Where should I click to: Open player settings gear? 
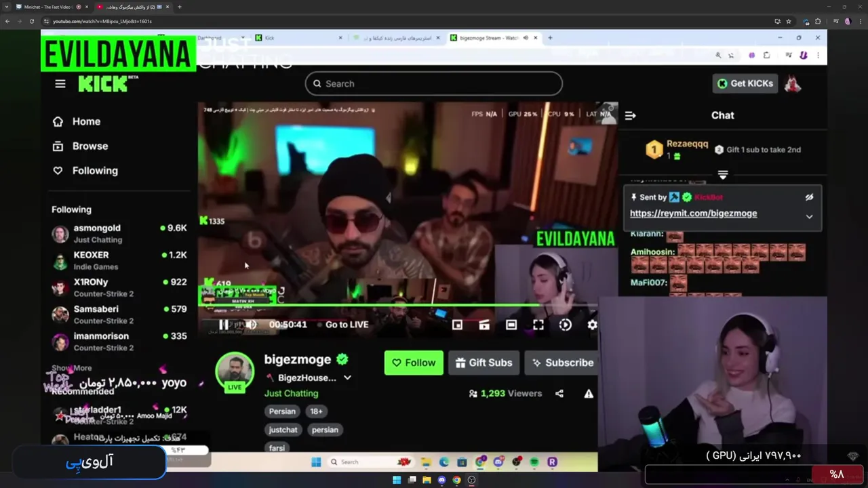[x=592, y=325]
